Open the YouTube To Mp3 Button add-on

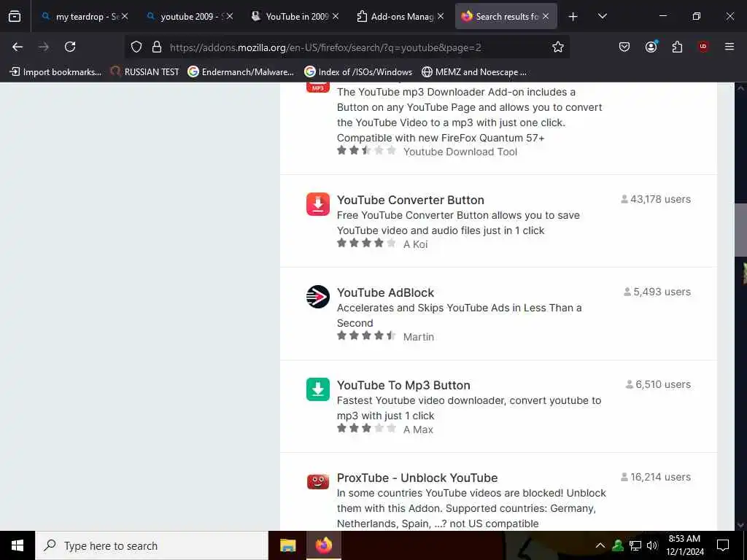(x=403, y=385)
